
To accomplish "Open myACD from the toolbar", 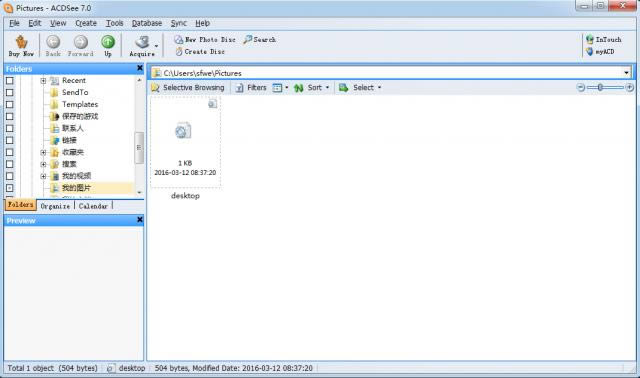I will 600,52.
